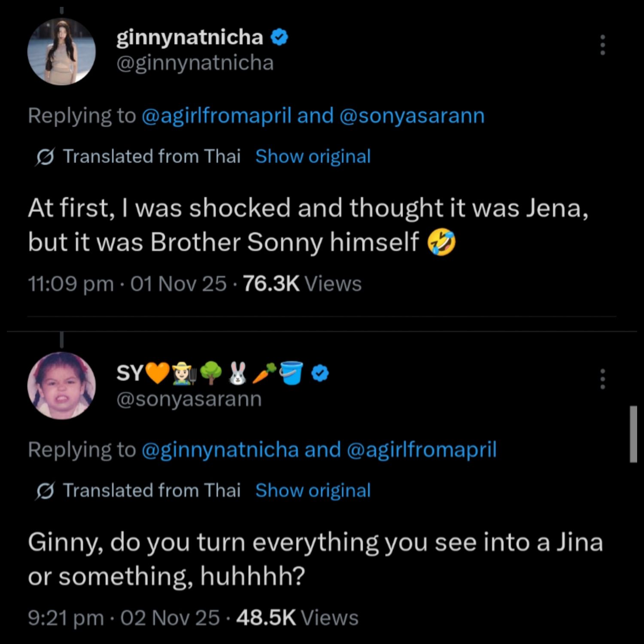Viewport: 644px width, 644px height.
Task: Open SY's profile picture
Action: [x=61, y=386]
